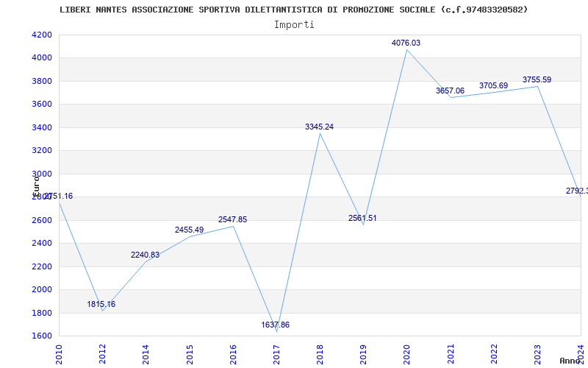
Task: Click x-axis year label 2012
Action: click(102, 354)
